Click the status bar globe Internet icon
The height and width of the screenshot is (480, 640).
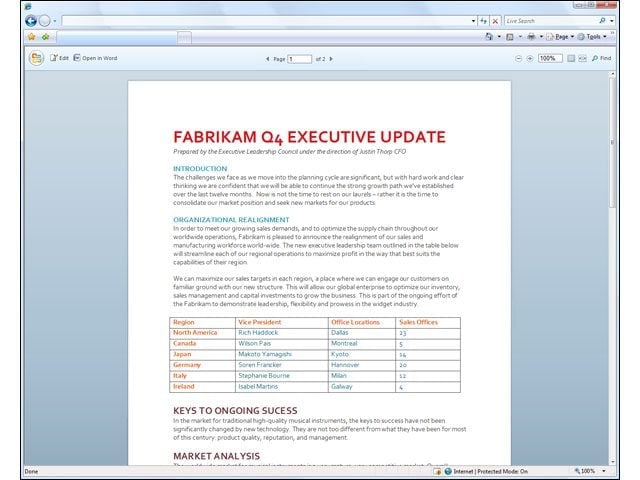pos(448,471)
